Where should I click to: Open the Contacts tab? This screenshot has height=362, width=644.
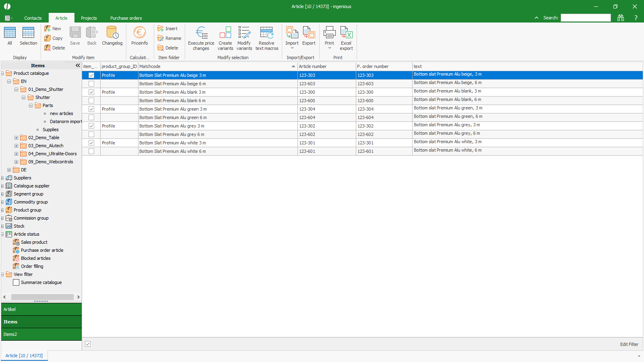[33, 18]
